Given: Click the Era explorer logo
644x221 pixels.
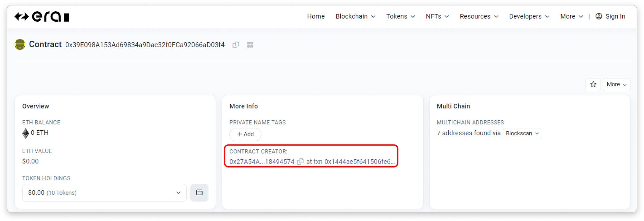Looking at the screenshot, I should (x=42, y=16).
